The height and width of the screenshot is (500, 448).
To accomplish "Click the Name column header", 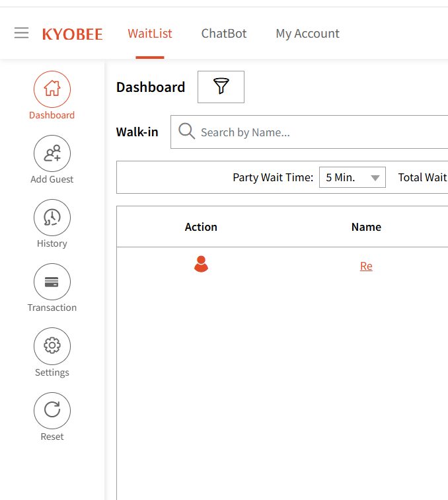I will [366, 227].
